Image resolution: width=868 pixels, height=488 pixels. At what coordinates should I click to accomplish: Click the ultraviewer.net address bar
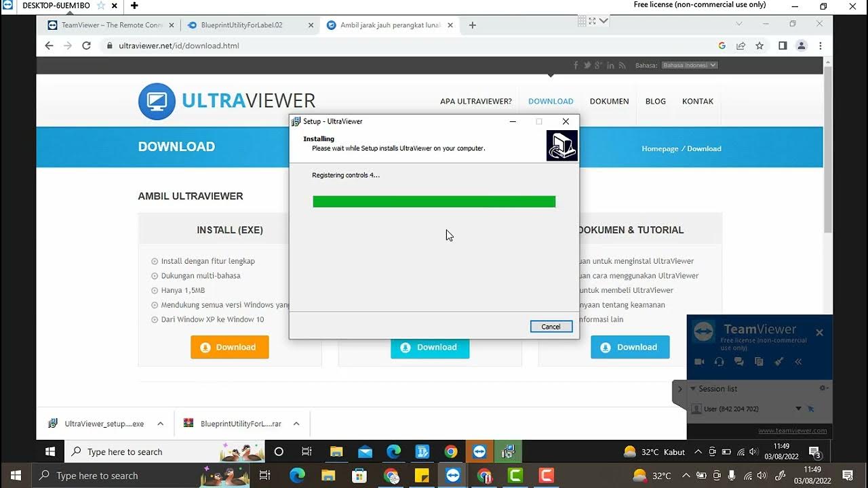pyautogui.click(x=407, y=45)
